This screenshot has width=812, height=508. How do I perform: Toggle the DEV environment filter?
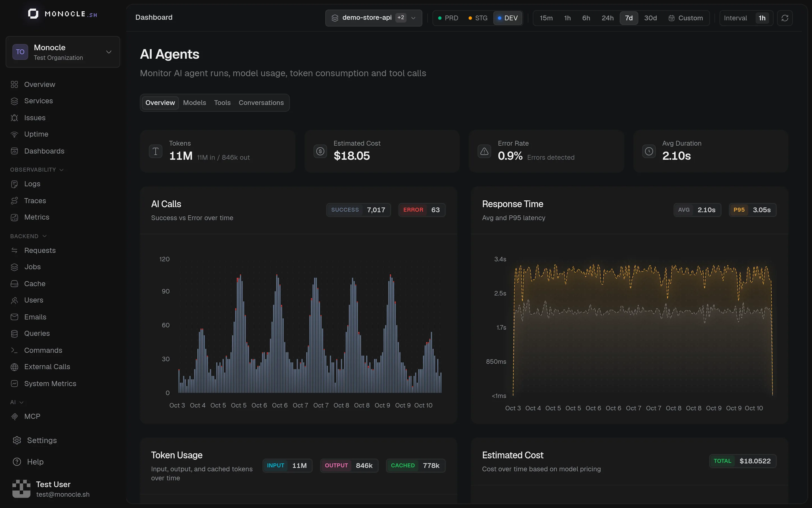(508, 18)
